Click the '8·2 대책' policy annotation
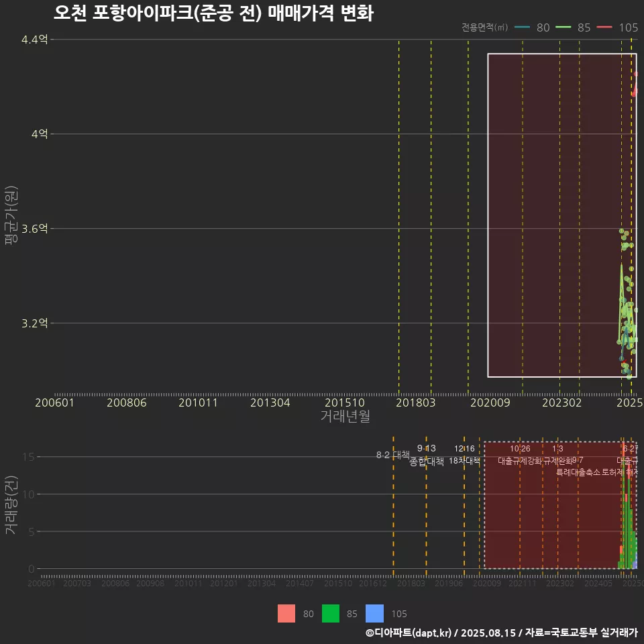This screenshot has width=644, height=644. pos(393,455)
